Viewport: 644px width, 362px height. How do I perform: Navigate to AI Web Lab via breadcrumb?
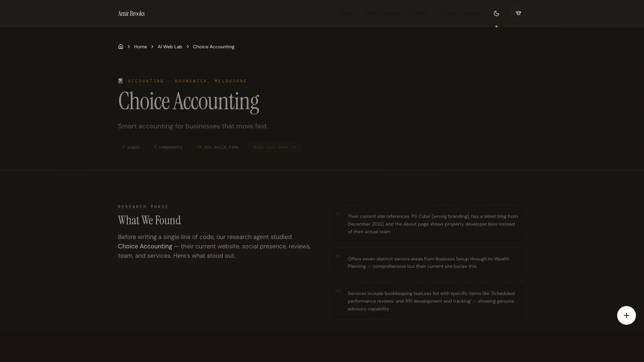pos(170,47)
